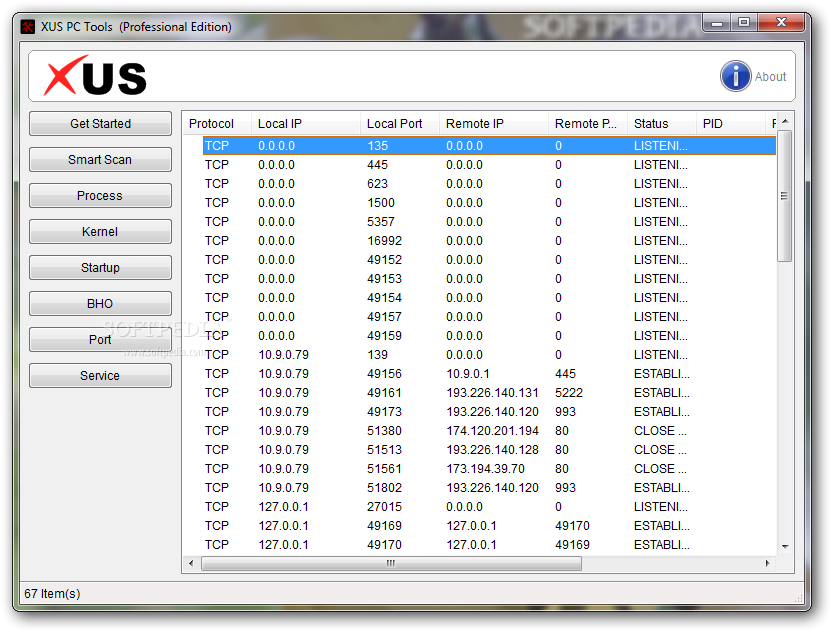The height and width of the screenshot is (632, 832).
Task: Select the row with local port 51802
Action: pos(489,488)
